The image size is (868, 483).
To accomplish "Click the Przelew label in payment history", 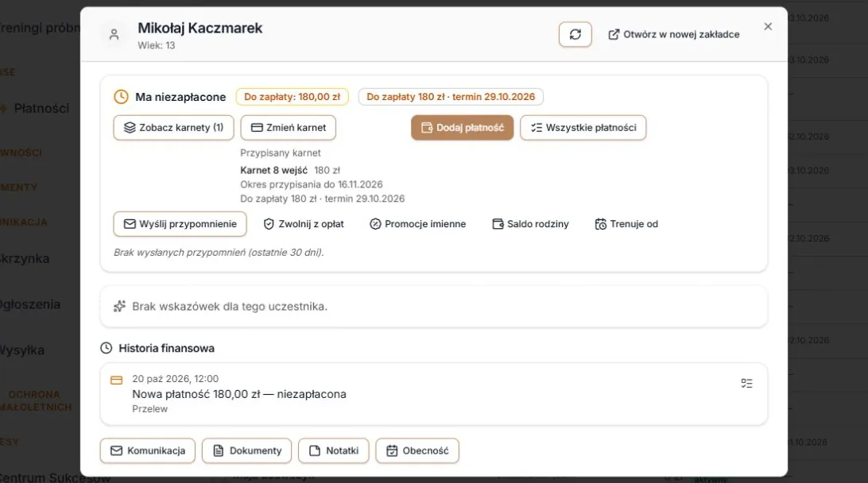I will coord(149,409).
